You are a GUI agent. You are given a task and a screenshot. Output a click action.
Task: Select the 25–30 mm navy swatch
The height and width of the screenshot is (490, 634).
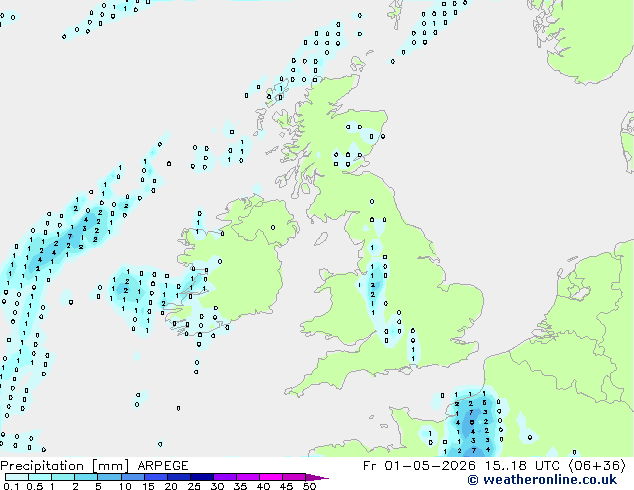201,477
